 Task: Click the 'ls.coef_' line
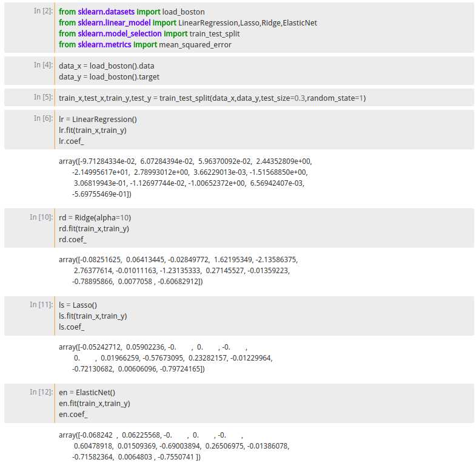[72, 327]
